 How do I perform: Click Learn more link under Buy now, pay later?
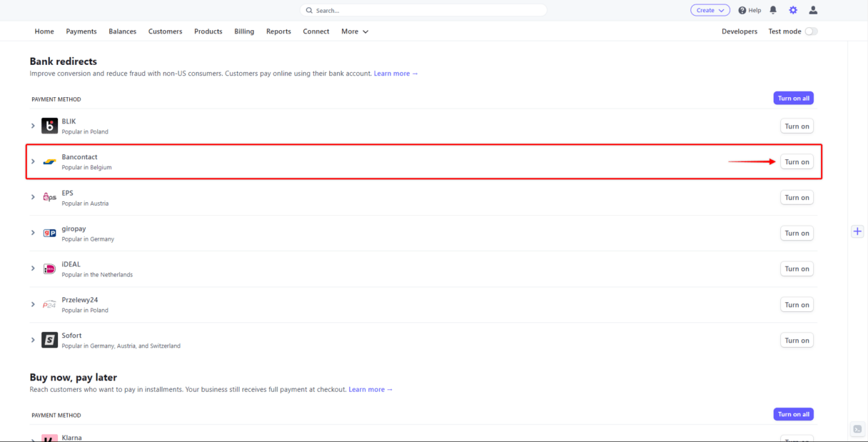pyautogui.click(x=370, y=389)
